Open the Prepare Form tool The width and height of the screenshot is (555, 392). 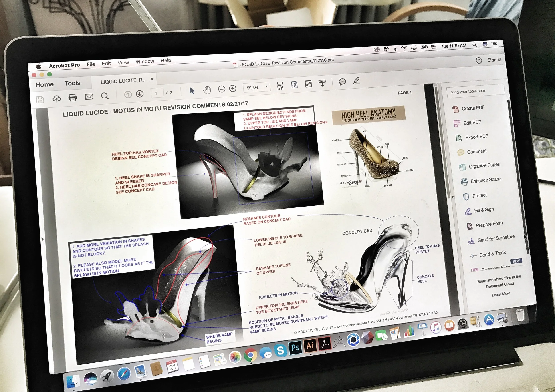point(484,225)
